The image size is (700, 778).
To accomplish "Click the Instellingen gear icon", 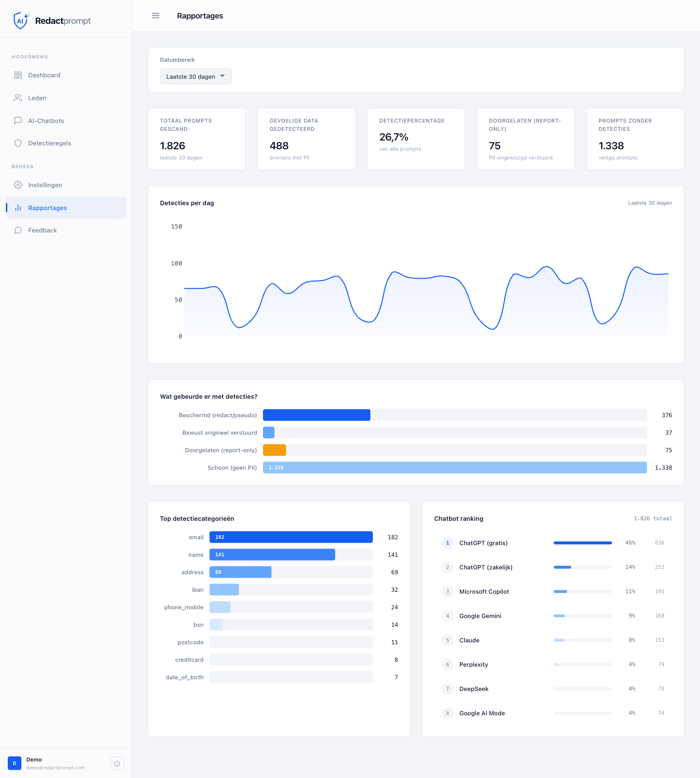I will click(x=18, y=185).
